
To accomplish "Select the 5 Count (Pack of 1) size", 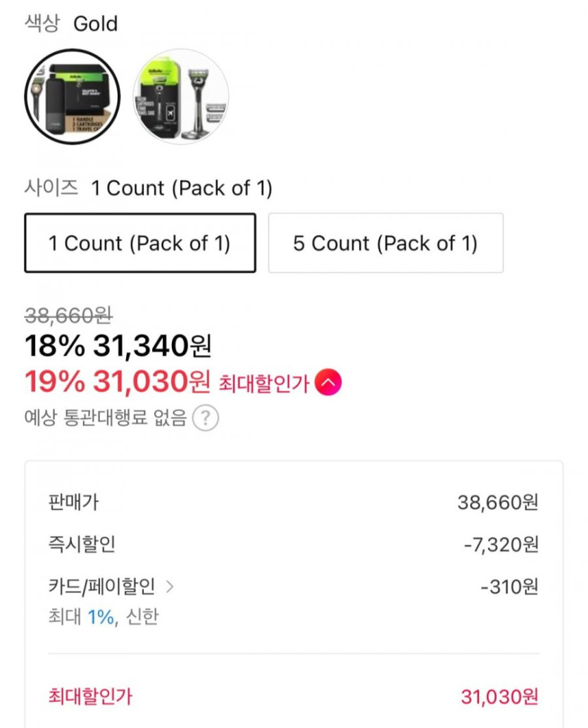I will point(385,243).
